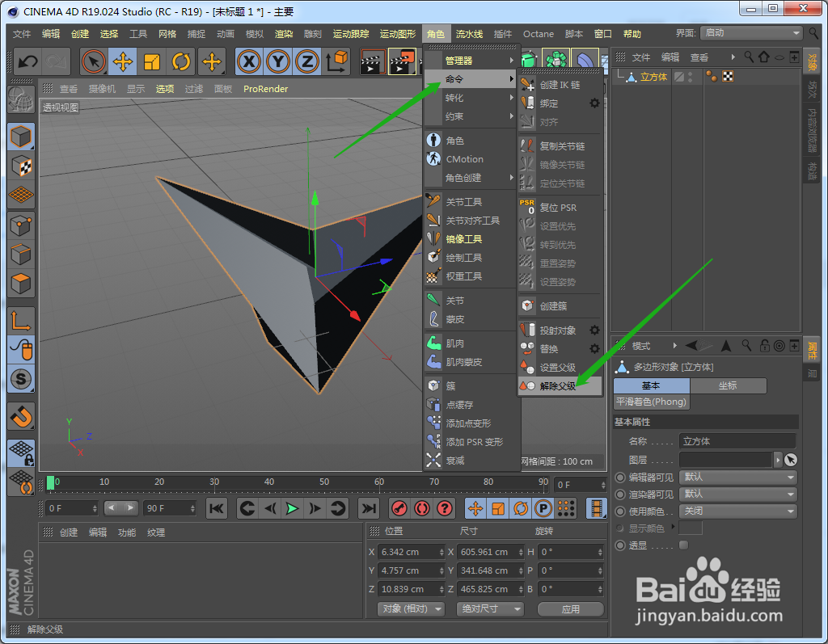Expand the 角色创建 submenu

pyautogui.click(x=471, y=178)
